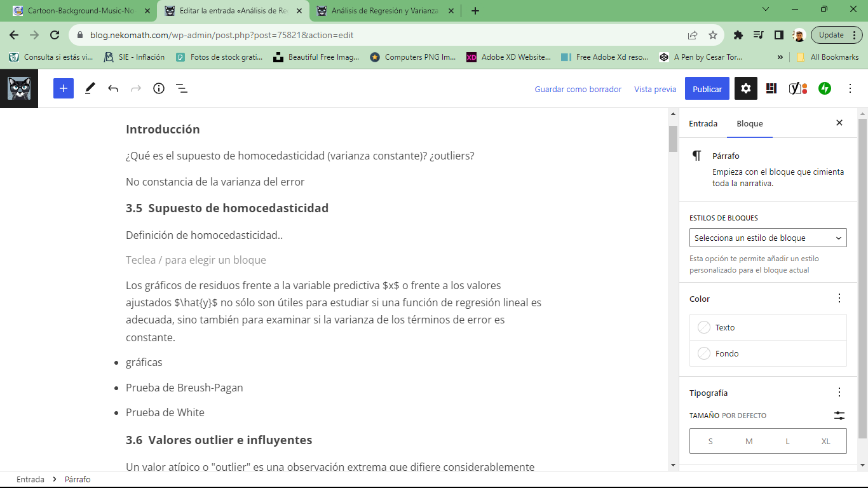Image resolution: width=868 pixels, height=488 pixels.
Task: Open the editor options three-dots menu
Action: 850,89
